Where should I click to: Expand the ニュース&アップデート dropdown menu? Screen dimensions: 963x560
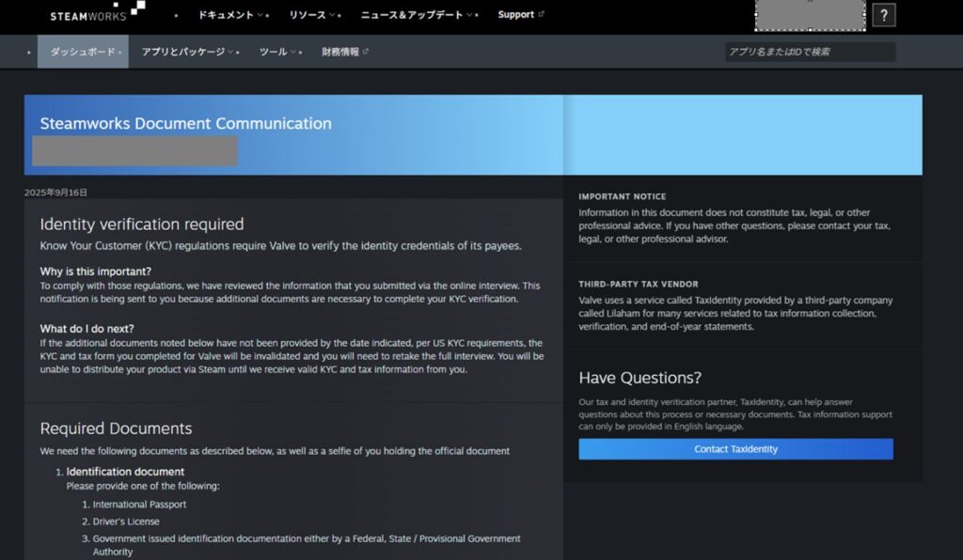(418, 15)
